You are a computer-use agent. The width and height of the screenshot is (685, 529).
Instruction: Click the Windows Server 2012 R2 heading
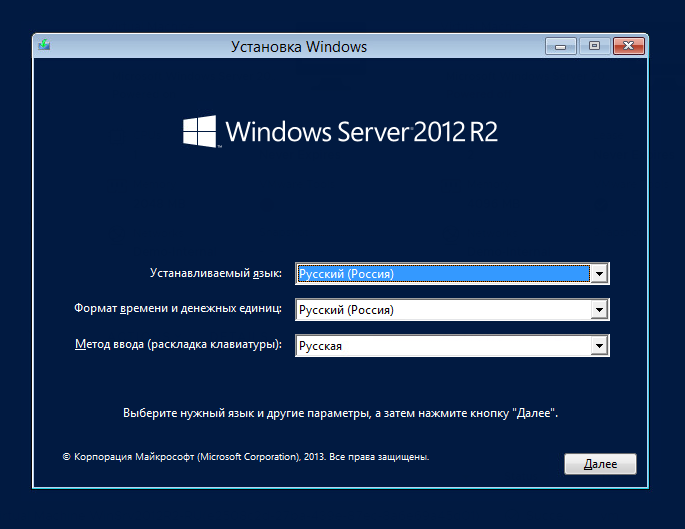click(361, 131)
